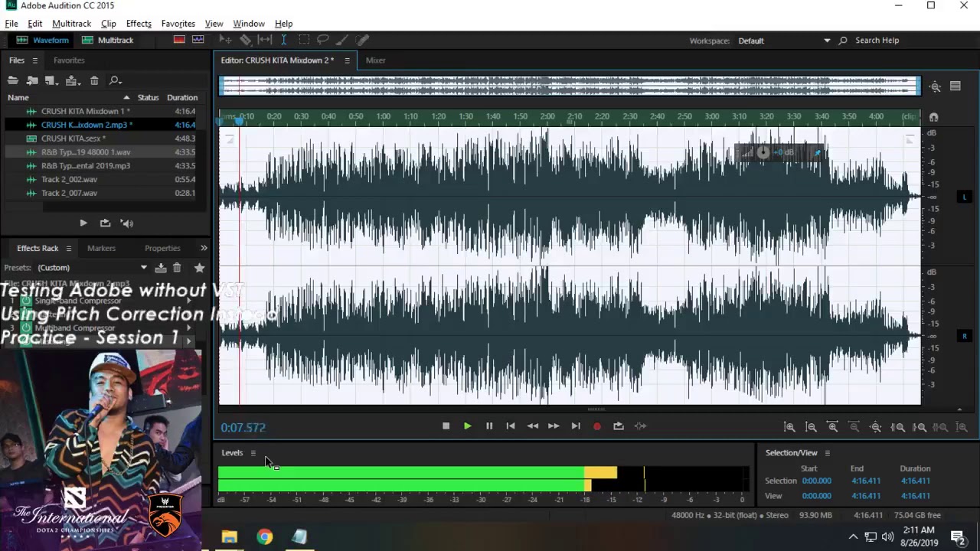The image size is (980, 551).
Task: Open the Presets (Custom) dropdown
Action: (92, 268)
